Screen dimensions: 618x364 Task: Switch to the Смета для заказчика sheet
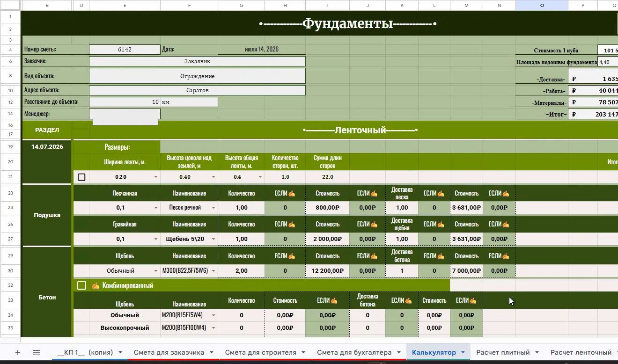169,352
